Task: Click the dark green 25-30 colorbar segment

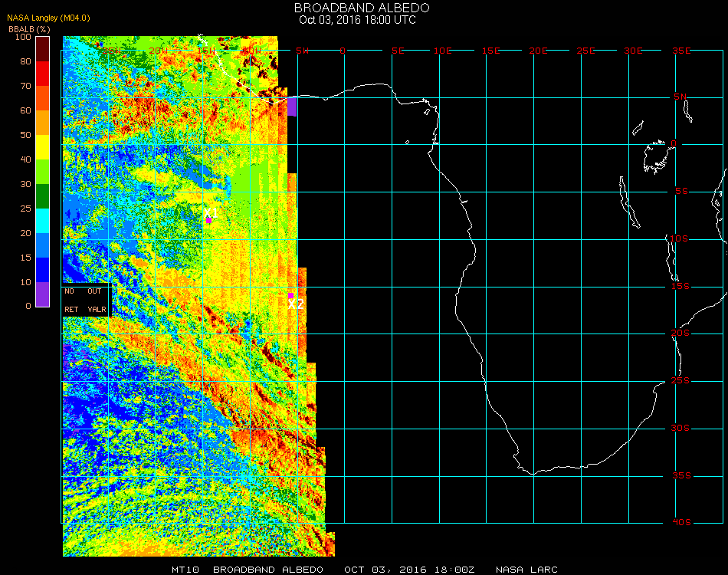Action: point(43,196)
